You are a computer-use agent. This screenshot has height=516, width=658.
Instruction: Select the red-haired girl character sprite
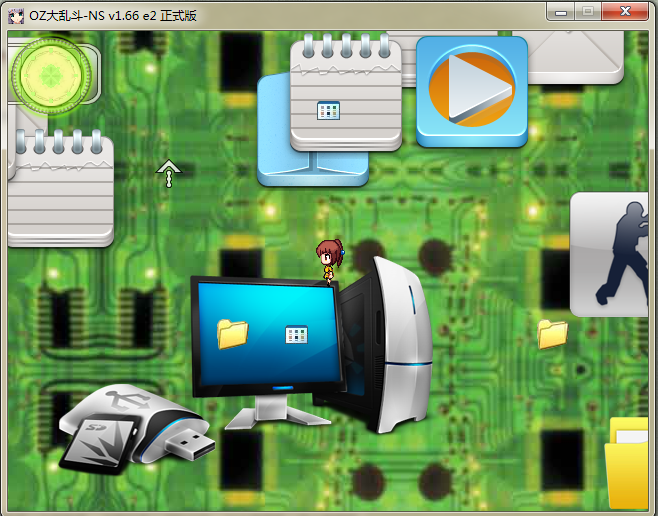point(330,261)
